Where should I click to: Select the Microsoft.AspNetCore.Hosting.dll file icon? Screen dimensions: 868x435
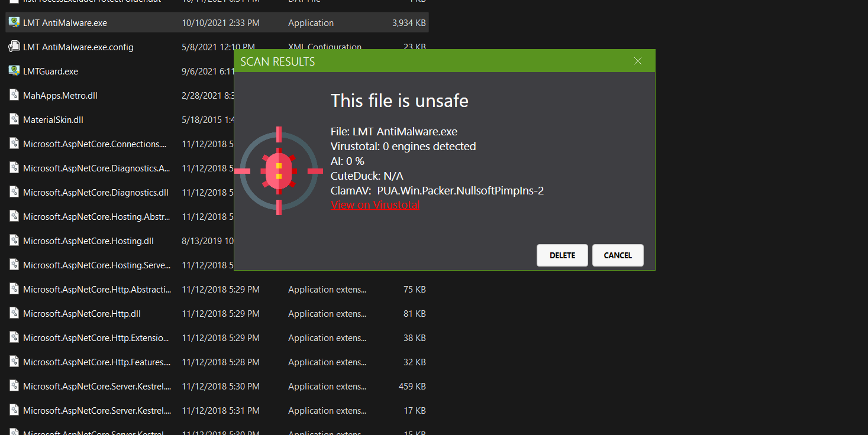(14, 241)
